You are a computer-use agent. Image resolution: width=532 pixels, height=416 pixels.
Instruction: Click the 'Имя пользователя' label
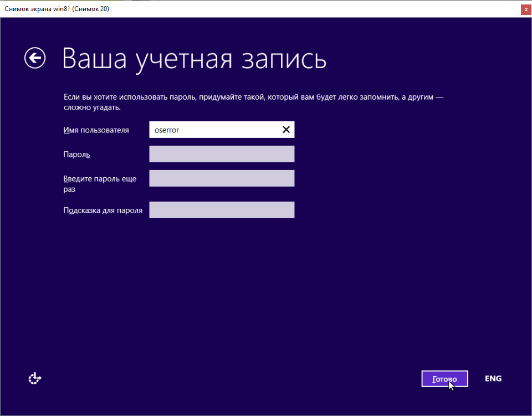point(96,130)
